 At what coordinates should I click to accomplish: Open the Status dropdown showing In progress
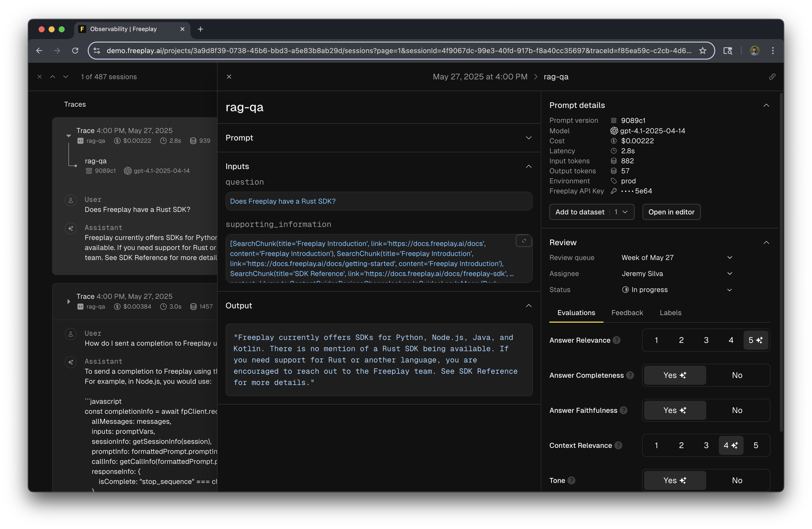pyautogui.click(x=677, y=290)
